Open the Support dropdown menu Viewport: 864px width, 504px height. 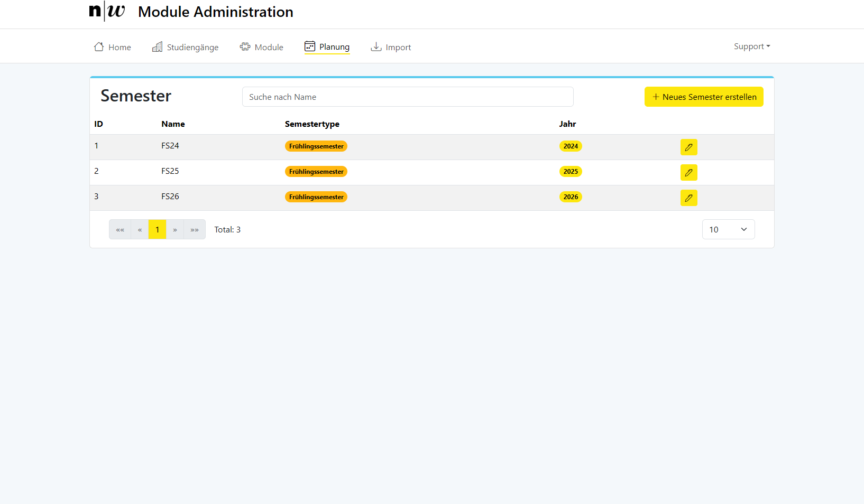click(752, 46)
